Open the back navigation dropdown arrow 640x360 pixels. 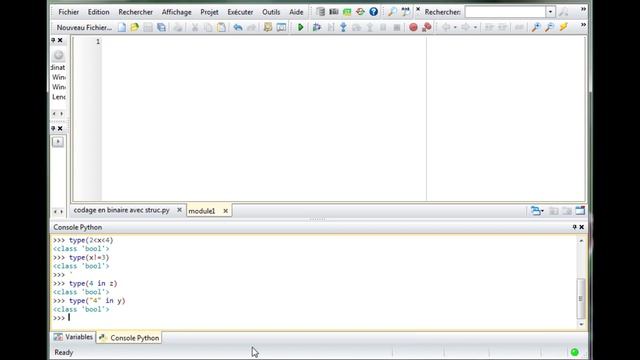[x=455, y=27]
